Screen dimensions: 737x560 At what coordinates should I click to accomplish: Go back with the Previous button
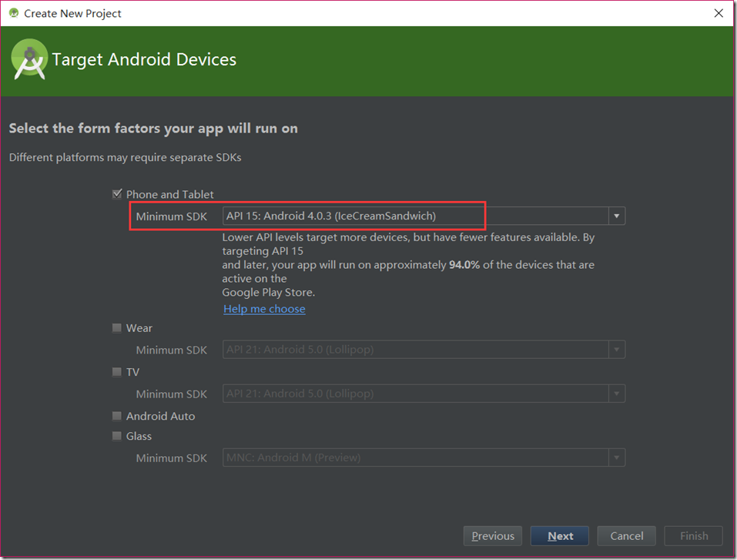click(x=493, y=536)
